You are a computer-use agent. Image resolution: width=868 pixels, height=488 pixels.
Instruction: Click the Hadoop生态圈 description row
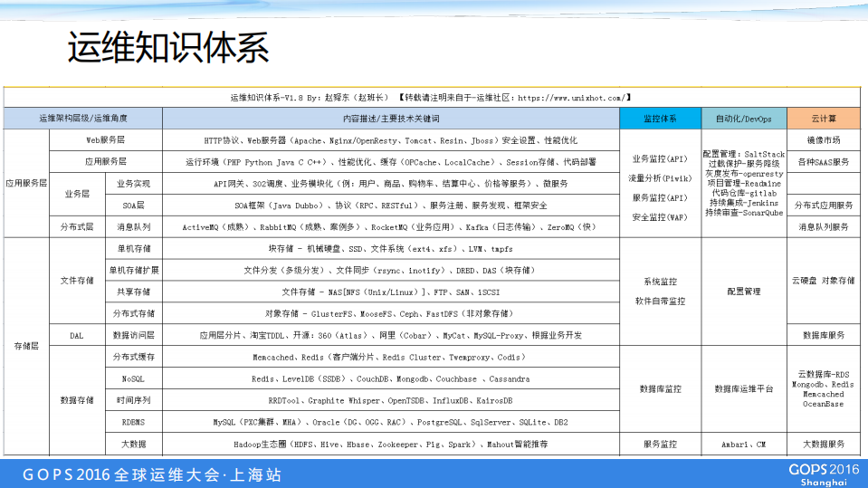(391, 445)
